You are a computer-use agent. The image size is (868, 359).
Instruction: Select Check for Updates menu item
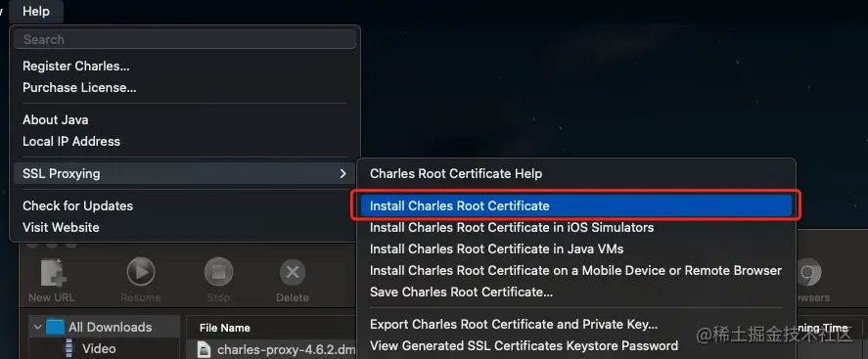[185, 205]
